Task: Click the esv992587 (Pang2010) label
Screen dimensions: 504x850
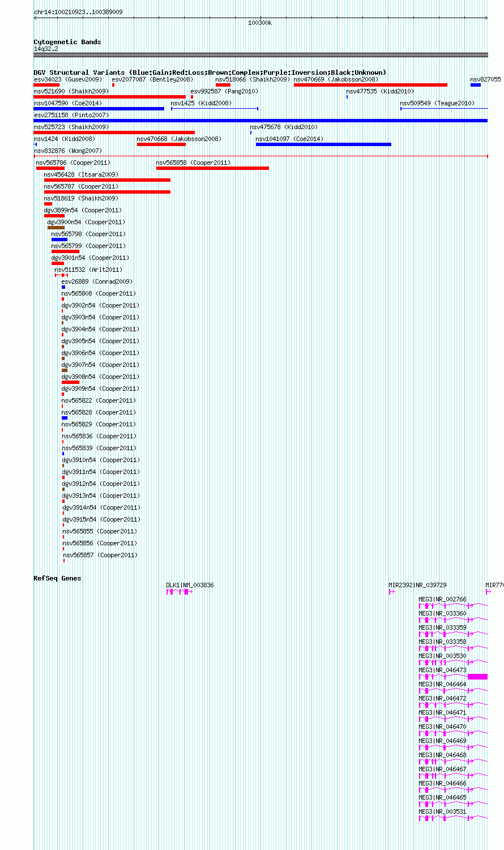Action: tap(224, 91)
